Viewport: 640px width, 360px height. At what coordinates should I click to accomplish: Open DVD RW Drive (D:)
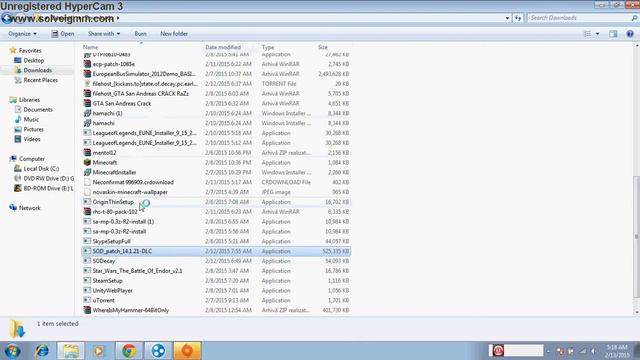49,178
